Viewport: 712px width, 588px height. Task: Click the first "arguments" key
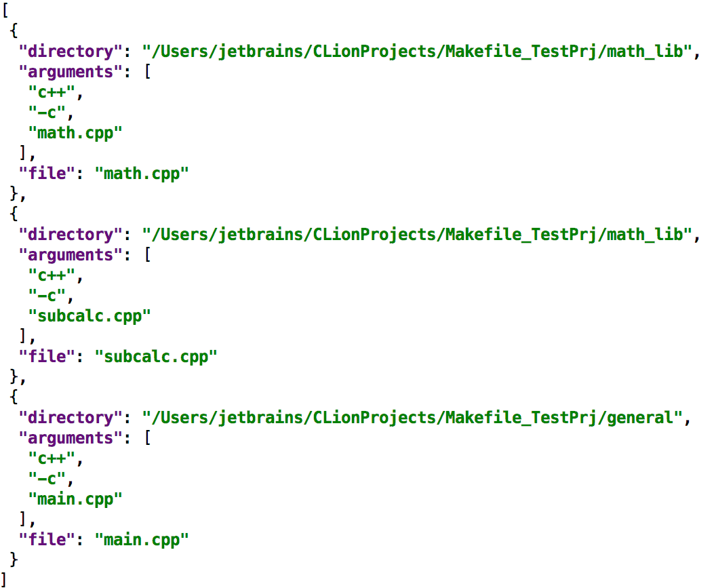[71, 72]
